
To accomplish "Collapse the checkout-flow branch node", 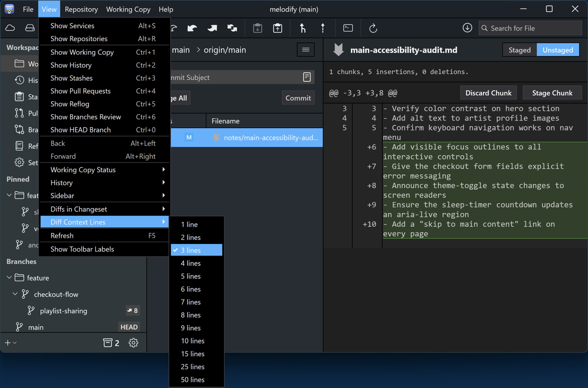I will click(15, 294).
